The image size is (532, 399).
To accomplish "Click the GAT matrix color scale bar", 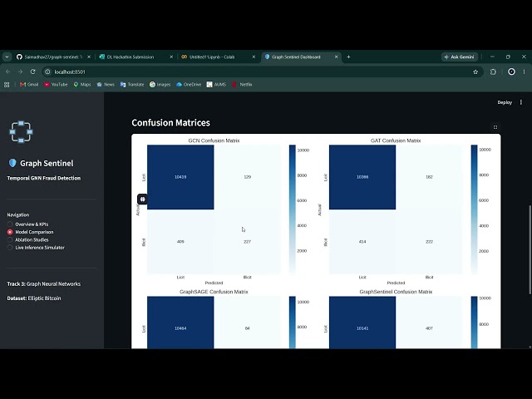I will point(475,209).
